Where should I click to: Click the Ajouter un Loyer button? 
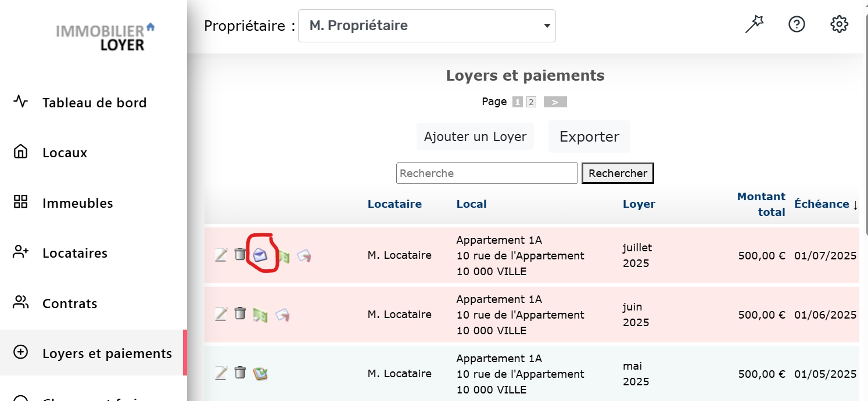[475, 136]
